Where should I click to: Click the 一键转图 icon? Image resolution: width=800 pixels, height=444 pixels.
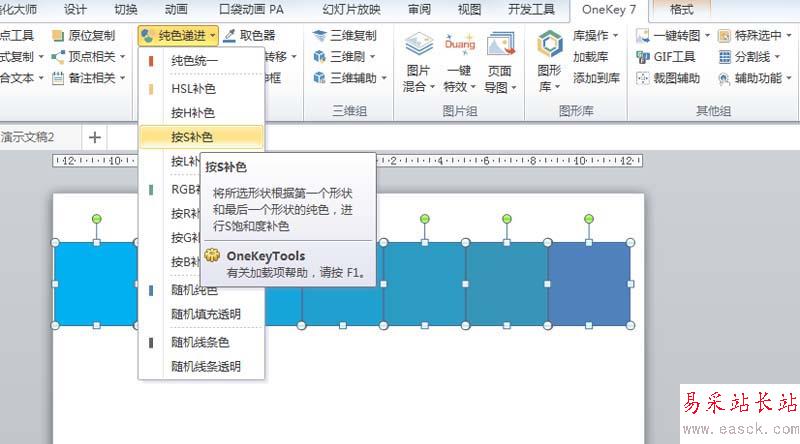tap(643, 36)
